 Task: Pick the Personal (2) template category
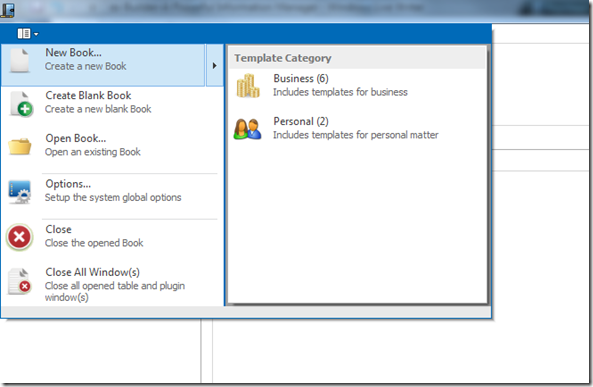[x=357, y=128]
